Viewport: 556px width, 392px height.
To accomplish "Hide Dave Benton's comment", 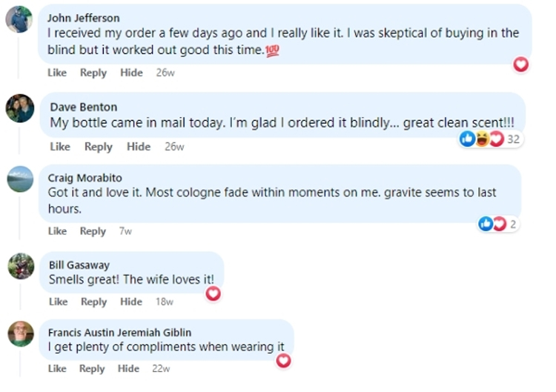I will tap(139, 147).
